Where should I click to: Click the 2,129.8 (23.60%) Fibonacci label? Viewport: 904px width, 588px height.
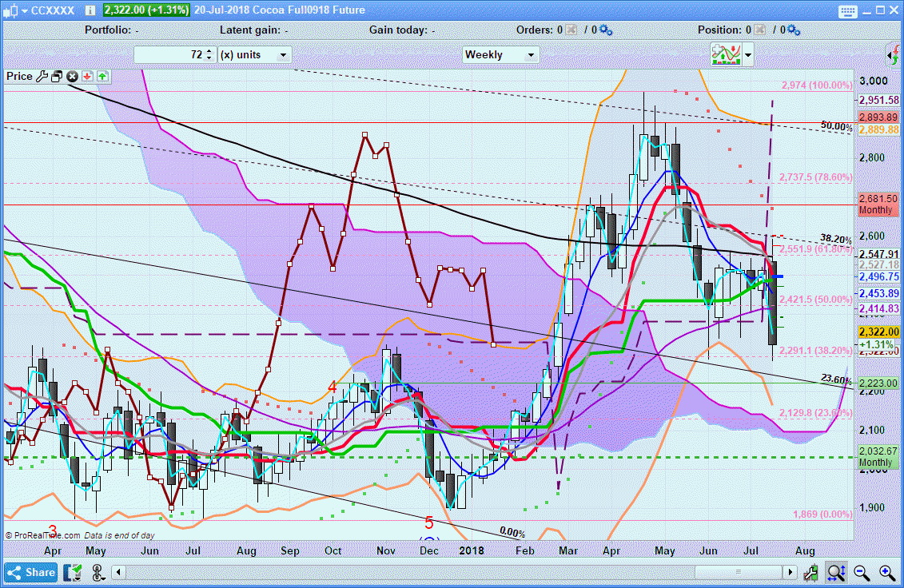tap(815, 413)
